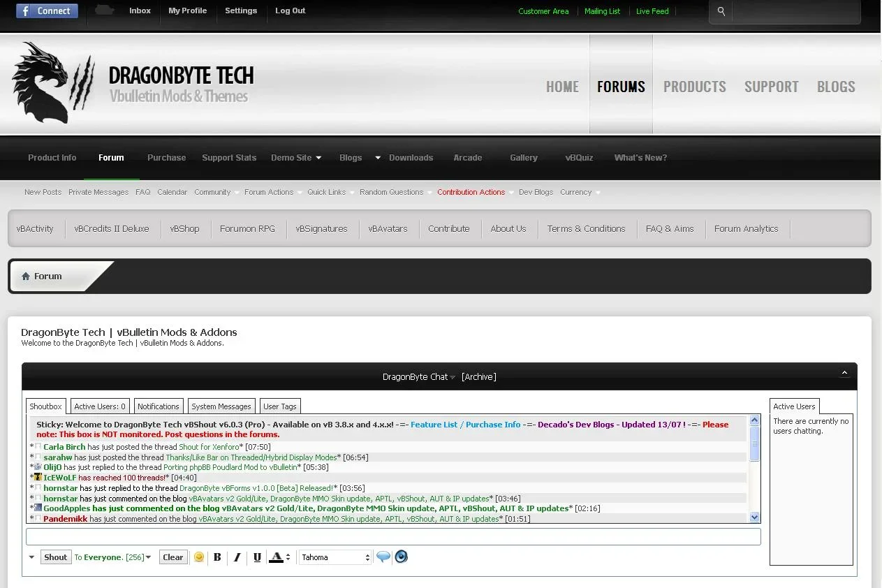Viewport: 882px width, 588px height.
Task: Open the Live Feed link
Action: click(x=652, y=11)
